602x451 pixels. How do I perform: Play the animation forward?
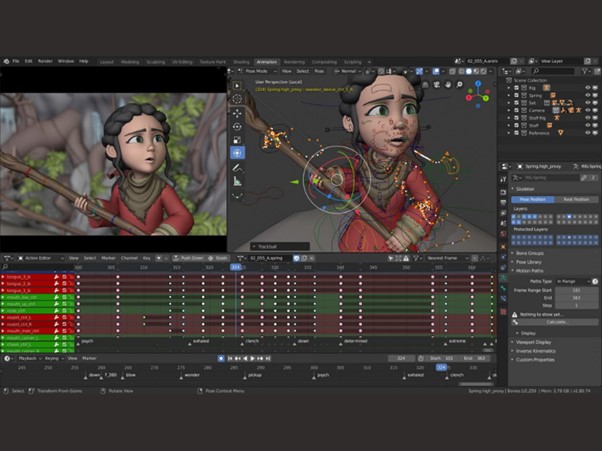coord(253,358)
